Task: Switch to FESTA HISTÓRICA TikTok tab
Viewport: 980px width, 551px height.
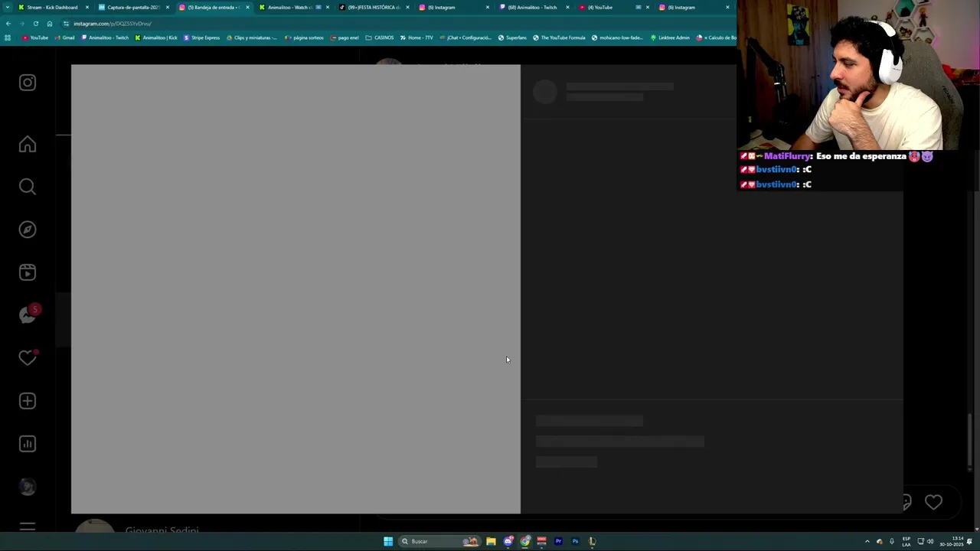Action: pos(374,7)
